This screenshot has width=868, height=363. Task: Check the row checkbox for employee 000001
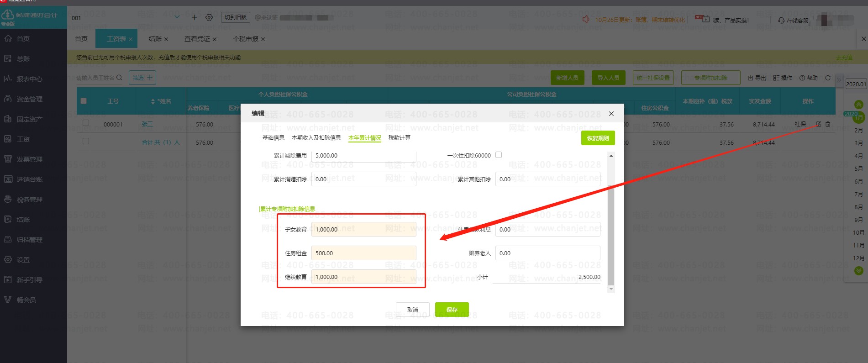(x=86, y=123)
